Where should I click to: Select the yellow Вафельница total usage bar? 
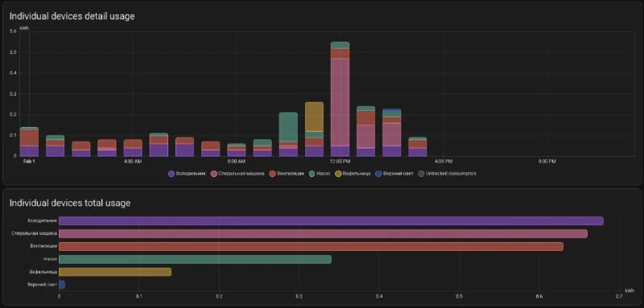coord(115,272)
